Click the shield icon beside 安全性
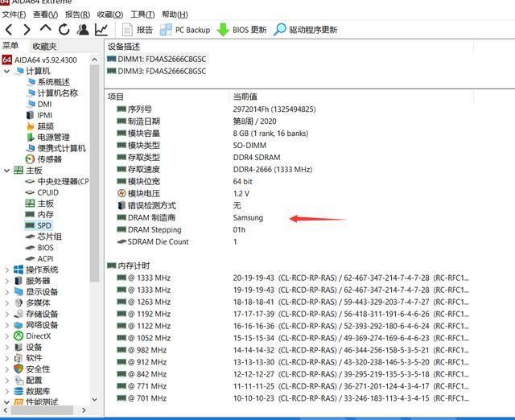The image size is (515, 420). [19, 369]
